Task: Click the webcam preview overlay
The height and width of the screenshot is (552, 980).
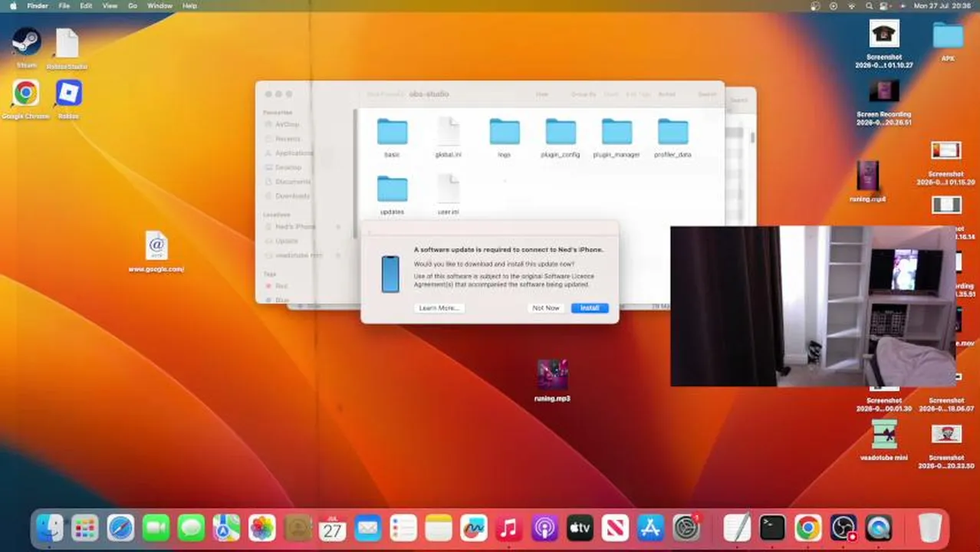Action: (x=813, y=306)
